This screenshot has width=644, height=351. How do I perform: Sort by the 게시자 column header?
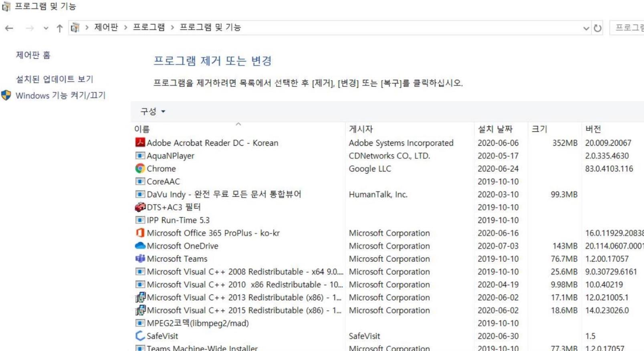(x=410, y=129)
